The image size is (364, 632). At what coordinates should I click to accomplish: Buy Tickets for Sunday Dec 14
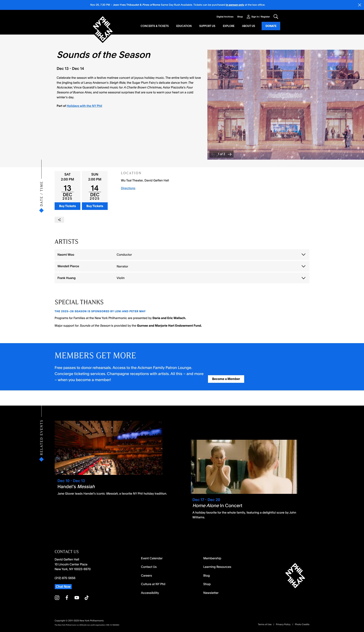tap(95, 206)
